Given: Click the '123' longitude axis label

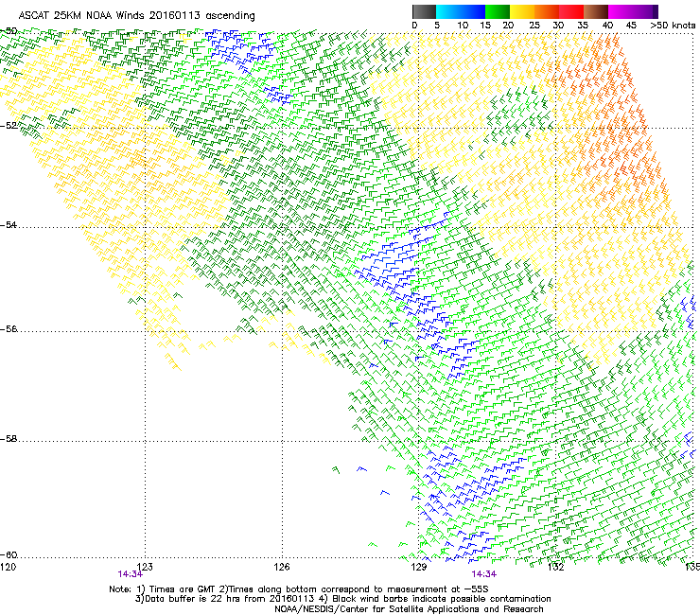Looking at the screenshot, I should 145,567.
